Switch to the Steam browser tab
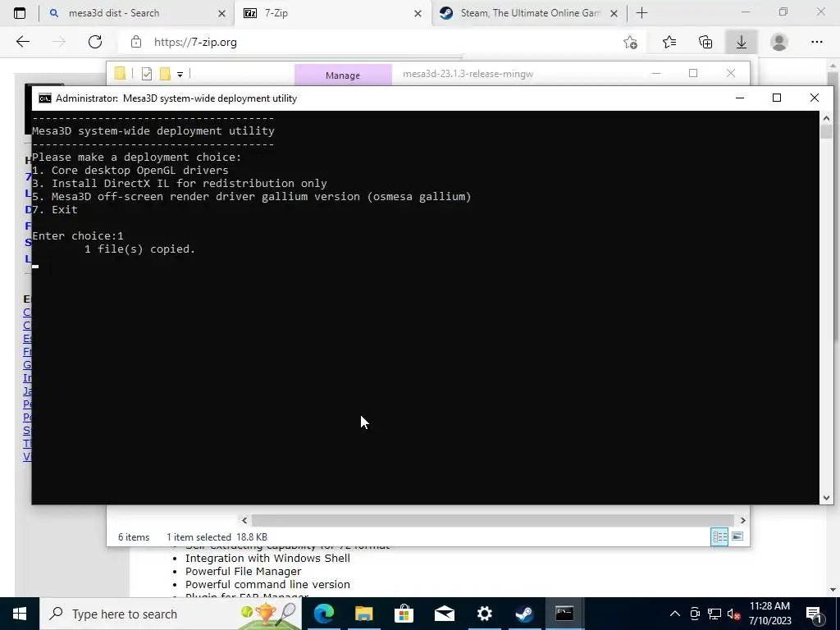The width and height of the screenshot is (840, 630). 531,13
